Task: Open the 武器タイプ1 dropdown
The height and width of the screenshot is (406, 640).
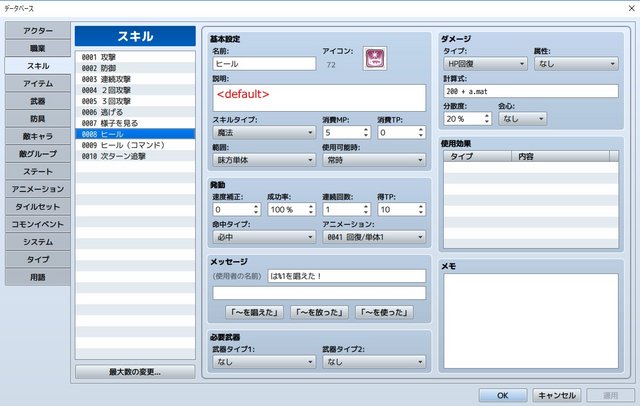Action: [x=264, y=362]
